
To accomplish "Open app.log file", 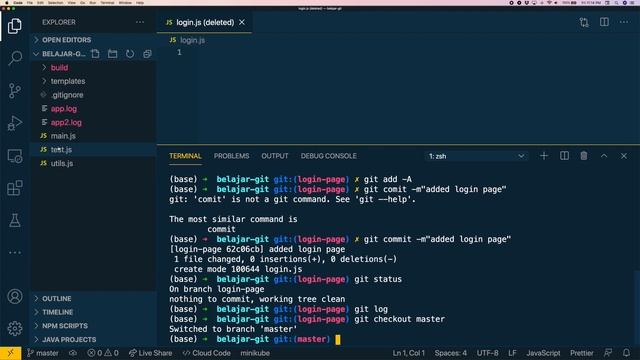I will pos(94,109).
